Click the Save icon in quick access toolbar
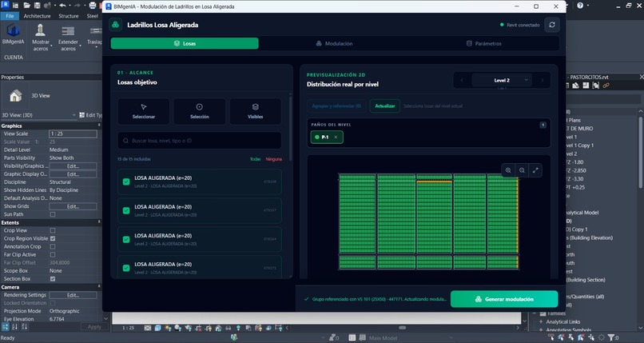 tap(37, 6)
